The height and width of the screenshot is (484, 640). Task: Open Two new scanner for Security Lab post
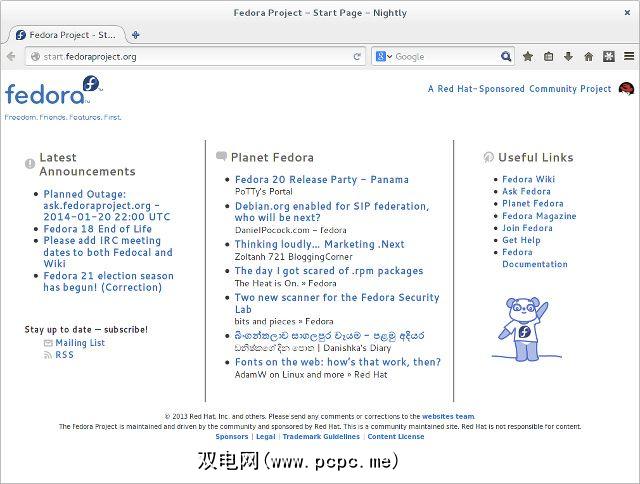[x=337, y=303]
